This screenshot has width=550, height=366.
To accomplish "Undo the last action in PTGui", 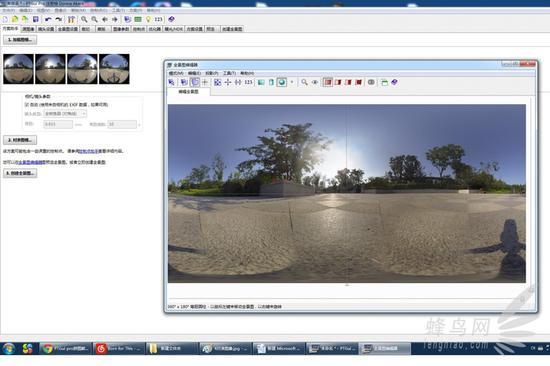I will (x=48, y=19).
